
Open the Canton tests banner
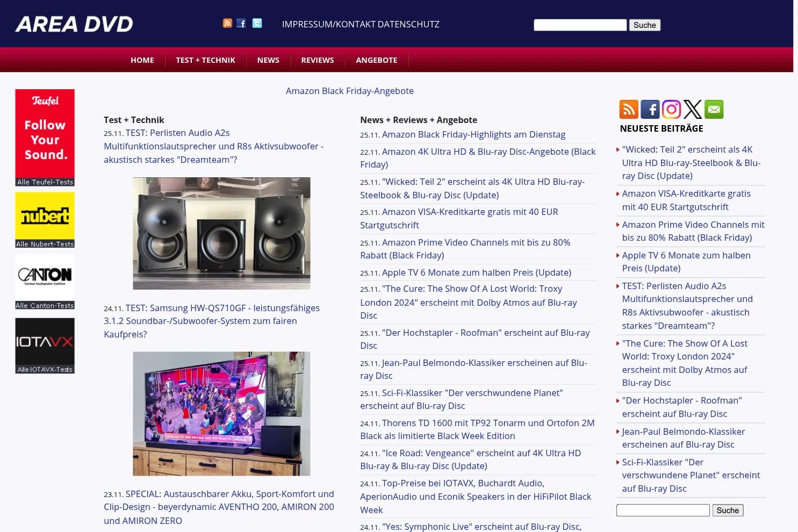pos(45,282)
